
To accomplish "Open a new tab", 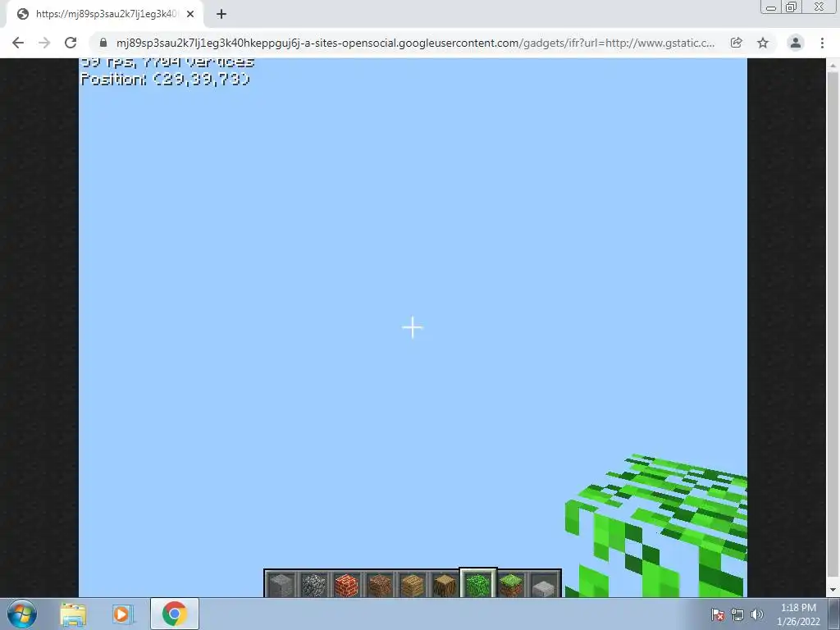I will click(x=221, y=15).
